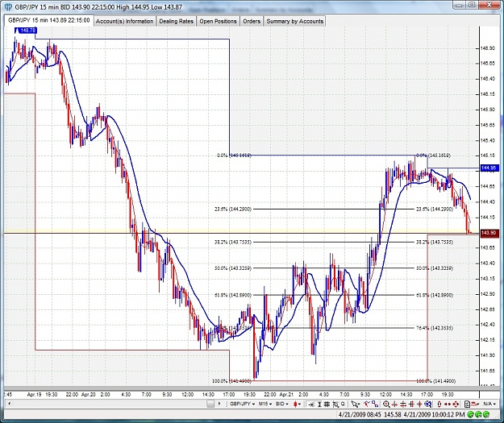Screen dimensions: 504x423
Task: Click the red vertical expand-arrows icon
Action: (x=439, y=404)
